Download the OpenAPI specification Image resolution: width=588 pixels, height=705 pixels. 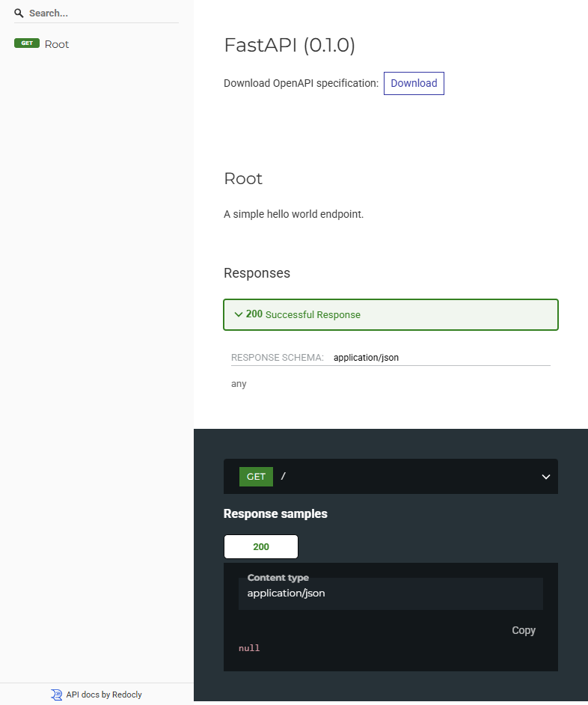tap(414, 83)
